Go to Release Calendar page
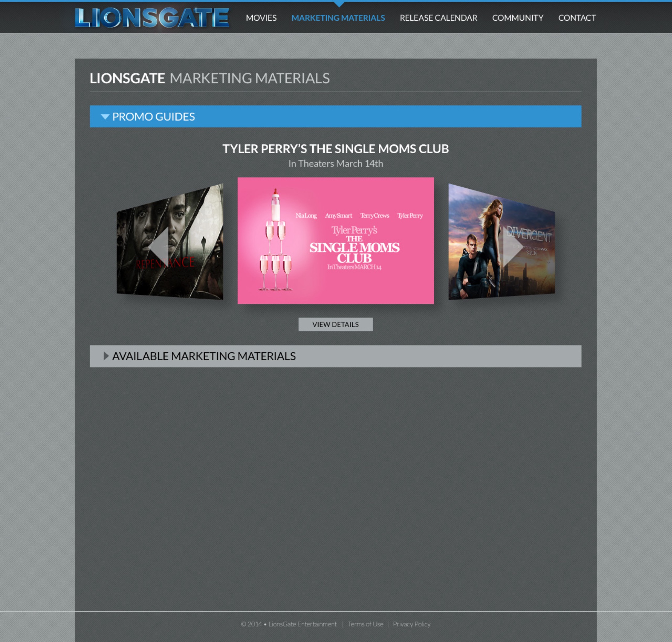The width and height of the screenshot is (672, 642). coord(438,18)
